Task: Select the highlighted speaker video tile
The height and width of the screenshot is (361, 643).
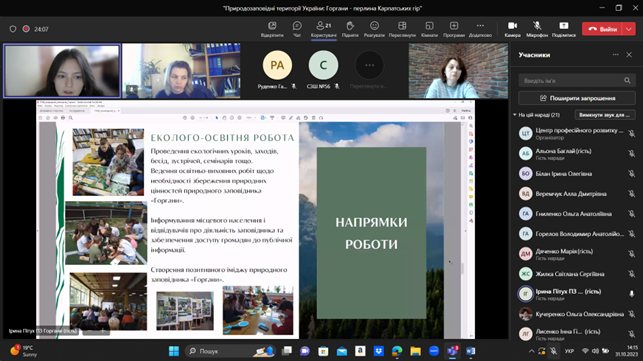Action: (x=62, y=71)
